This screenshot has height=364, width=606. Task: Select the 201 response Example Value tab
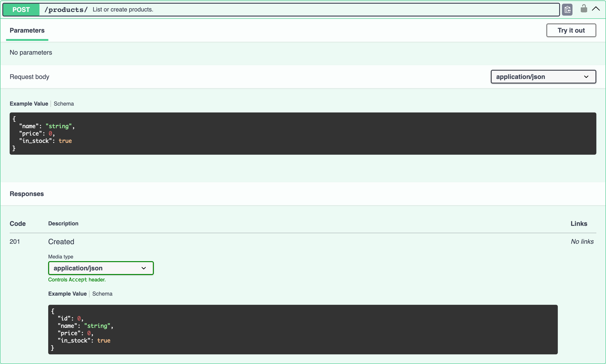coord(67,294)
